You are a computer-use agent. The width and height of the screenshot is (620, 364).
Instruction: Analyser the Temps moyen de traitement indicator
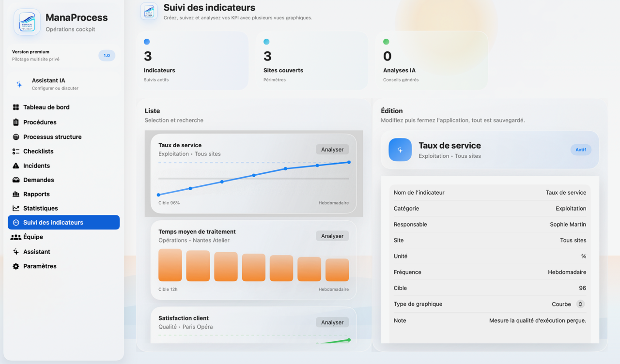coord(332,236)
